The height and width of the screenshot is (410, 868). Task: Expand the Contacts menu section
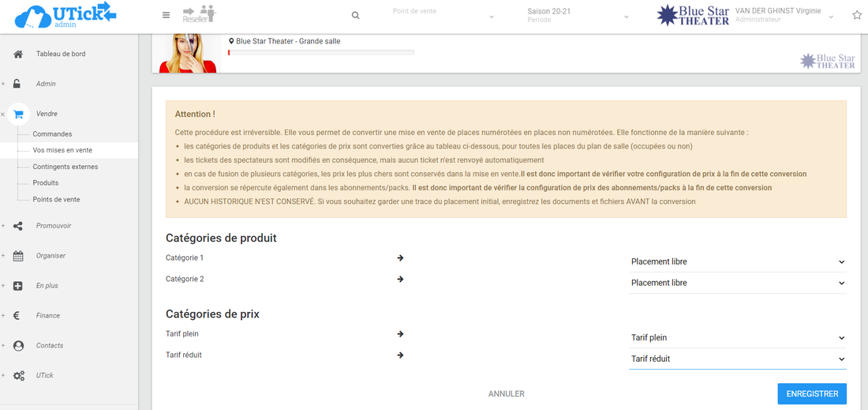pos(49,346)
